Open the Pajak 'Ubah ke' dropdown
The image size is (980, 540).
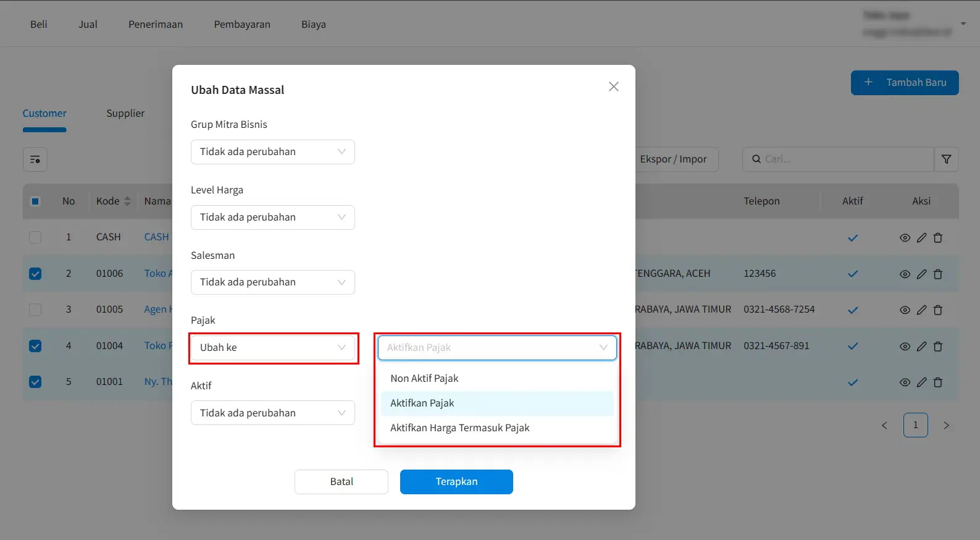pyautogui.click(x=273, y=348)
